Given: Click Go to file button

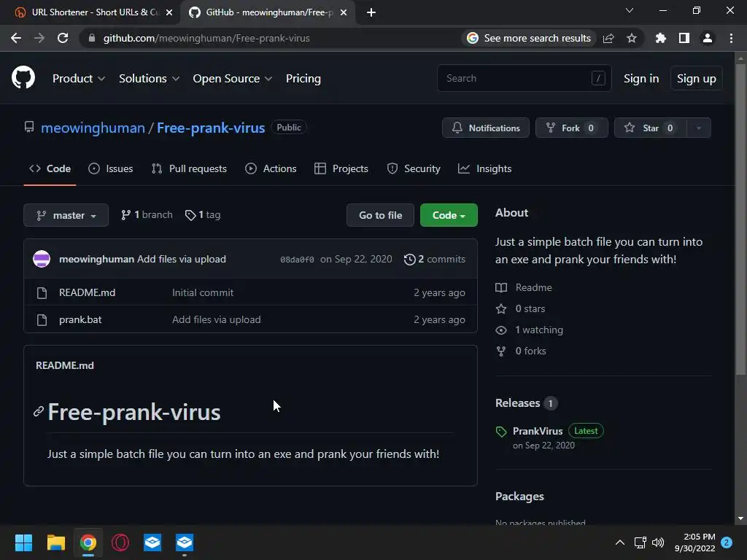Looking at the screenshot, I should coord(380,215).
